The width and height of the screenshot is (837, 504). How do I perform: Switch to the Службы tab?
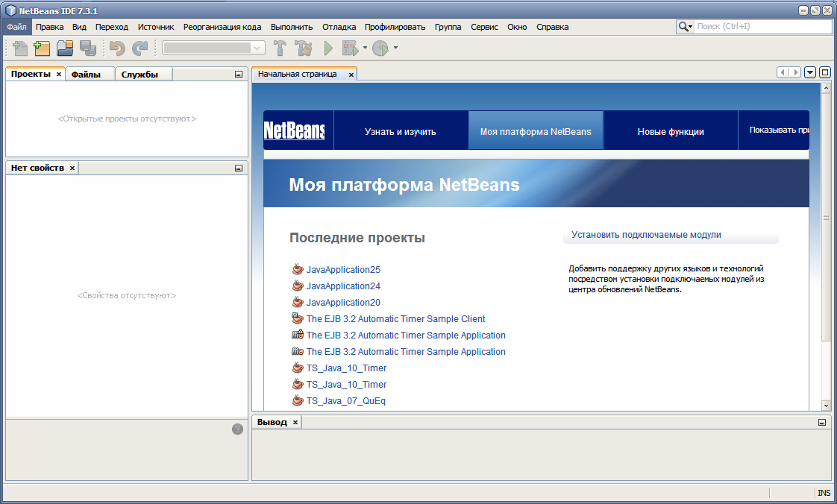point(140,74)
